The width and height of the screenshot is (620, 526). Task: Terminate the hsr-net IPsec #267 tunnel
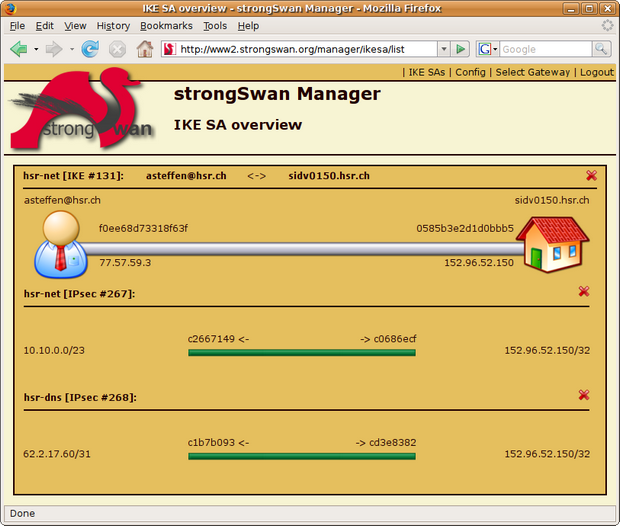(584, 291)
